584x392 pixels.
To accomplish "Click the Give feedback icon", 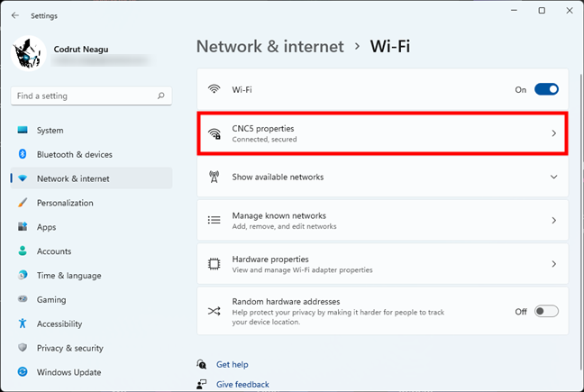I will 202,384.
